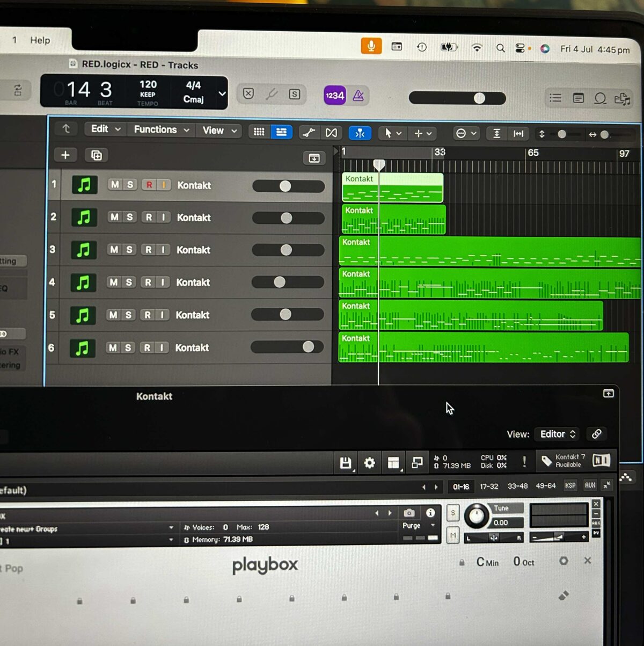The image size is (644, 646).
Task: Open Spotlight search in the menu bar
Action: pyautogui.click(x=500, y=48)
